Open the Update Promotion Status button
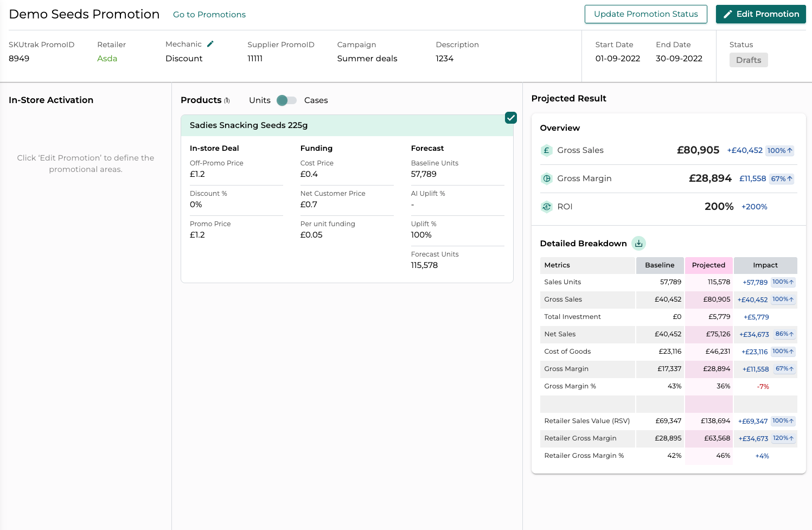The height and width of the screenshot is (530, 812). tap(645, 14)
